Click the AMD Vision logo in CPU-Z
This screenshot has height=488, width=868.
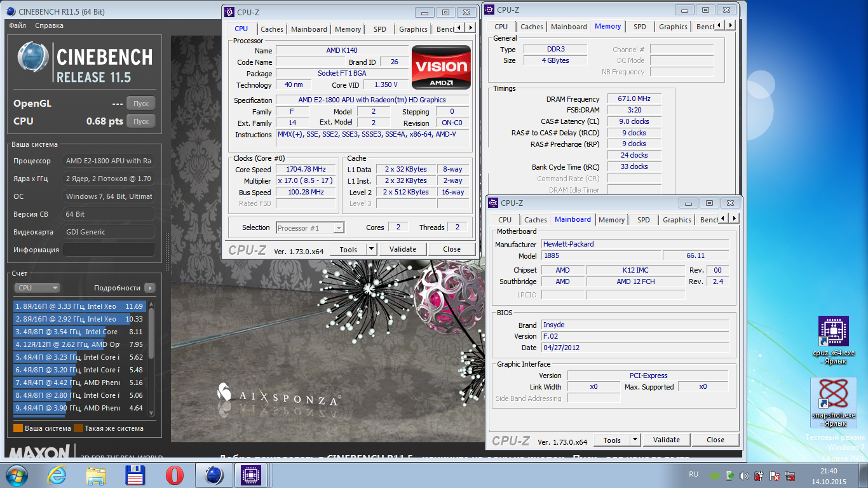[441, 67]
